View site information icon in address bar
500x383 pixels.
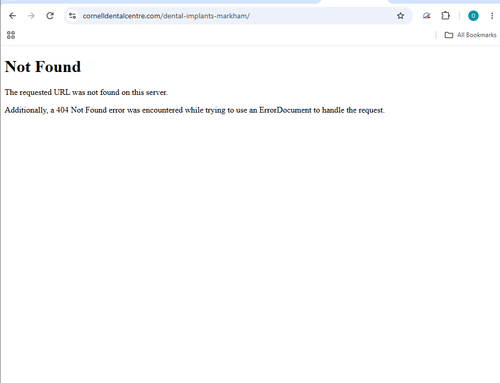tap(72, 16)
